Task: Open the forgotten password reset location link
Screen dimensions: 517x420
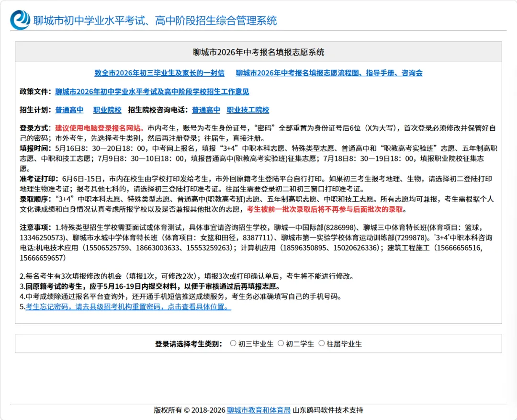Action: 128,306
